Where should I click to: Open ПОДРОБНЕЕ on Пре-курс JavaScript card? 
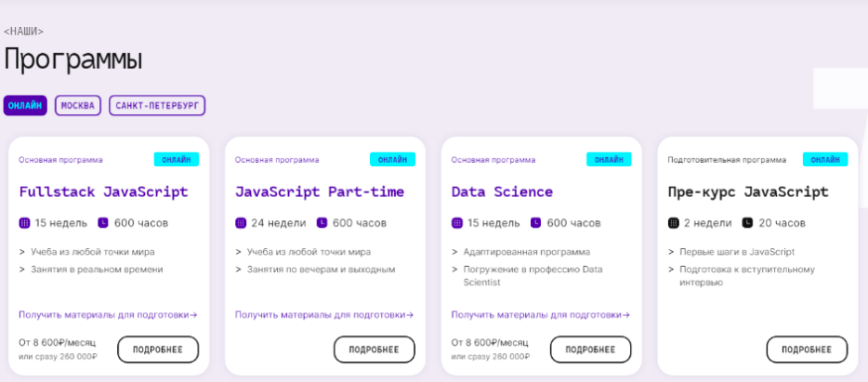(x=807, y=349)
